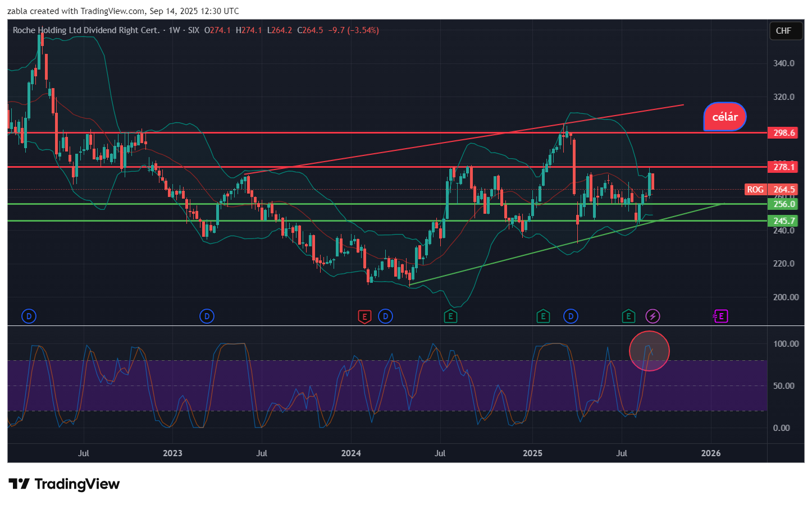Click the Jul label between 2025 and 2026

coord(622,453)
